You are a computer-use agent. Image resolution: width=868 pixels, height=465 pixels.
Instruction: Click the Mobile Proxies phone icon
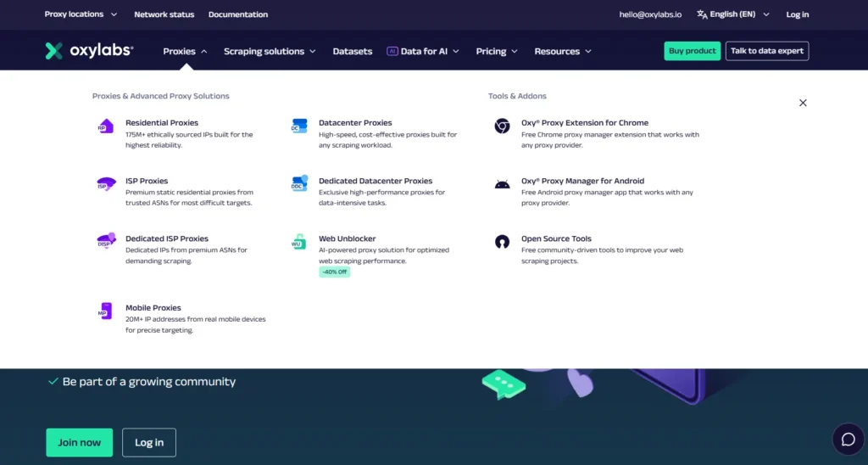(x=105, y=311)
